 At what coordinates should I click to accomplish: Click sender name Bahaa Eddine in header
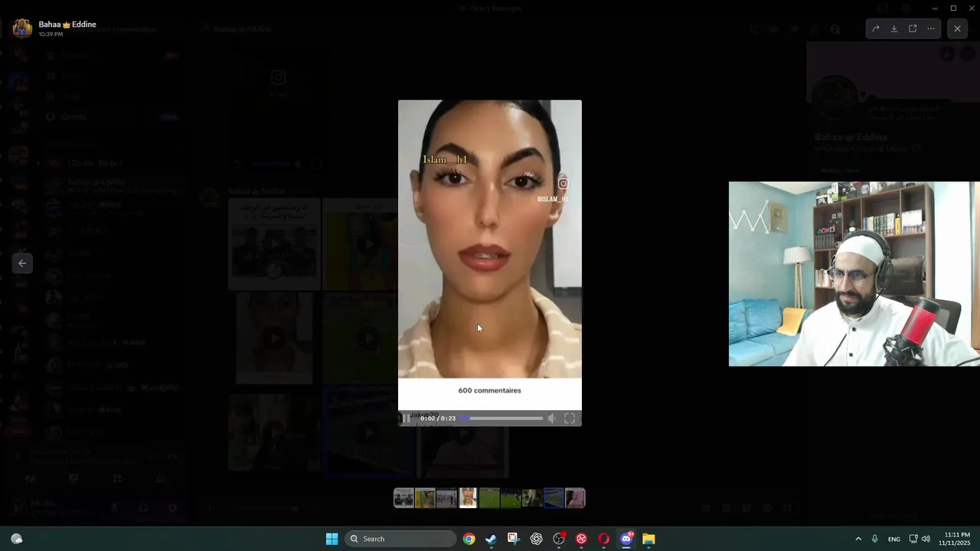click(67, 24)
